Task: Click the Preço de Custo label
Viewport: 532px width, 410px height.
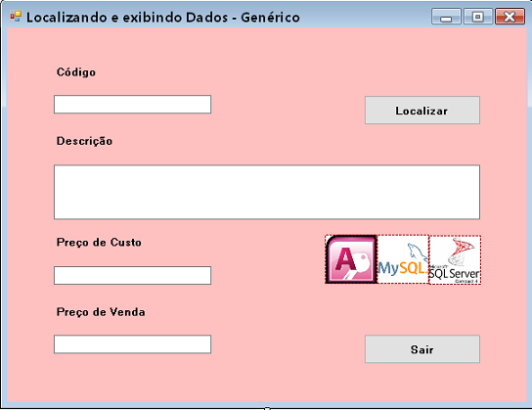Action: coord(99,243)
